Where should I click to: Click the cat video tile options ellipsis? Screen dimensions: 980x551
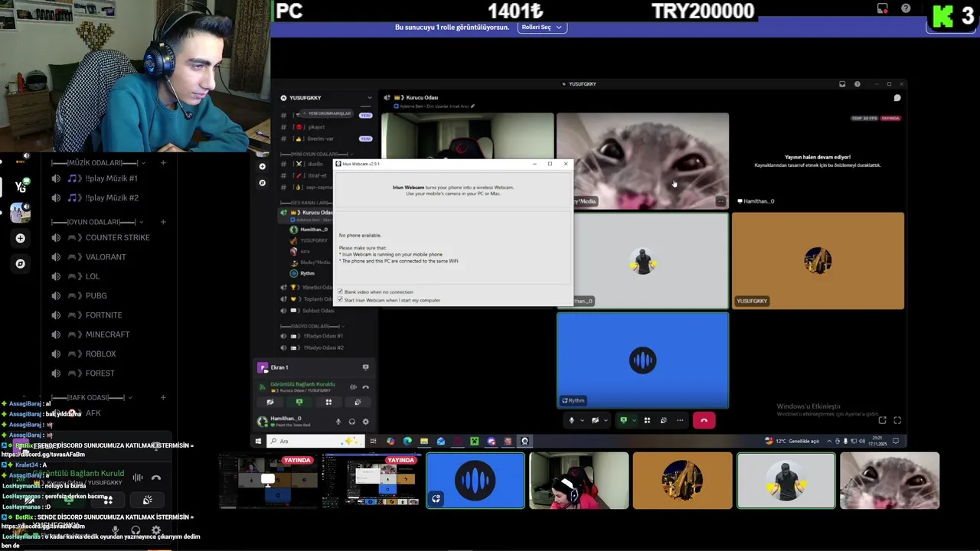point(720,201)
